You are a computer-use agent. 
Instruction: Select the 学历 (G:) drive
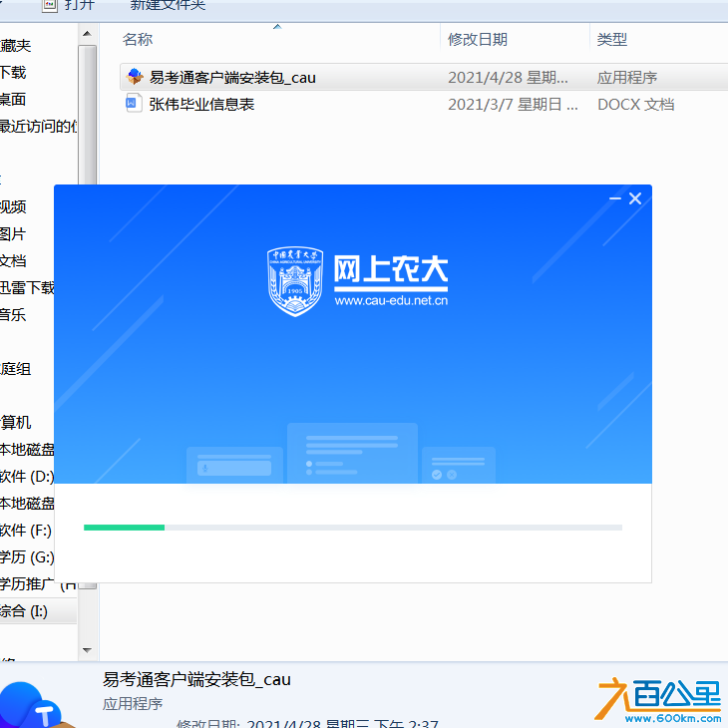[27, 557]
